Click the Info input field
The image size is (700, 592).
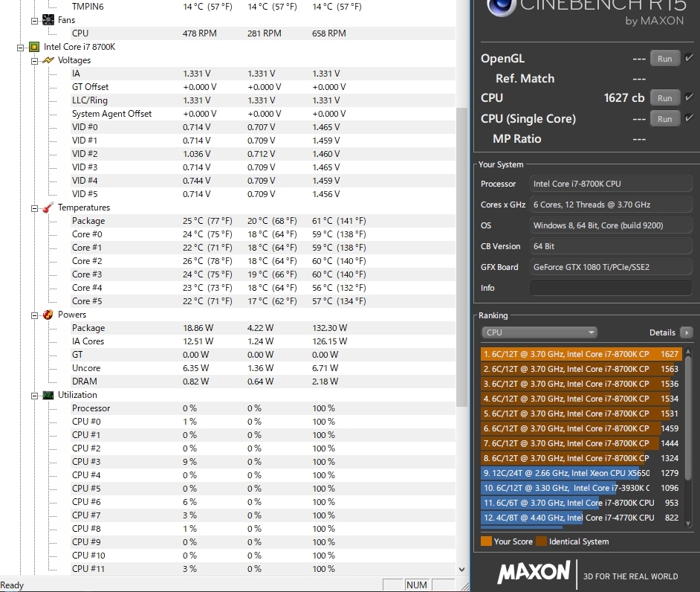click(611, 288)
